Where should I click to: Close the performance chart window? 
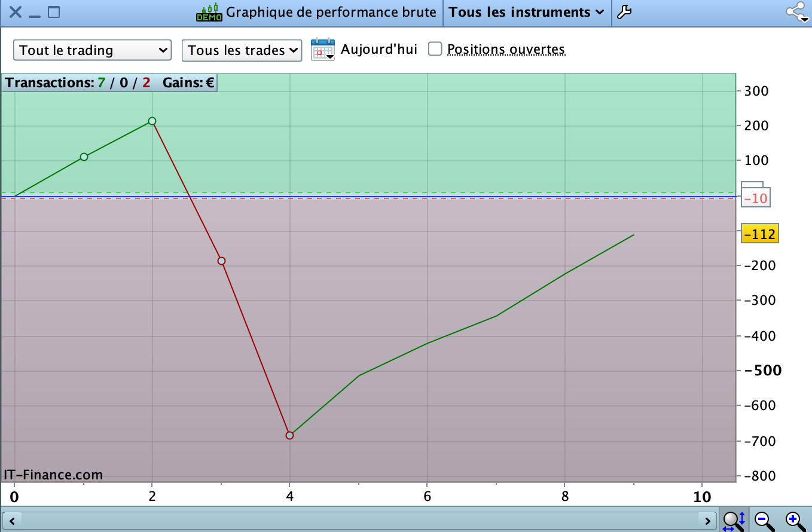[x=16, y=12]
